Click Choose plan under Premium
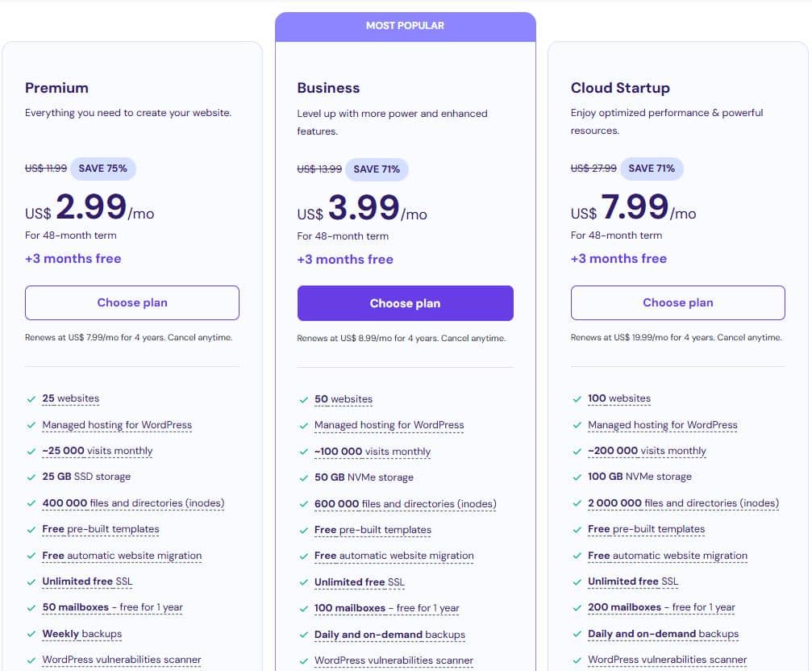The width and height of the screenshot is (812, 671). pos(132,302)
